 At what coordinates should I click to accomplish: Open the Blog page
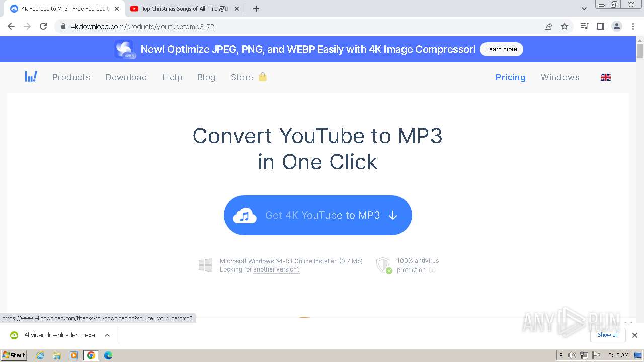coord(206,77)
